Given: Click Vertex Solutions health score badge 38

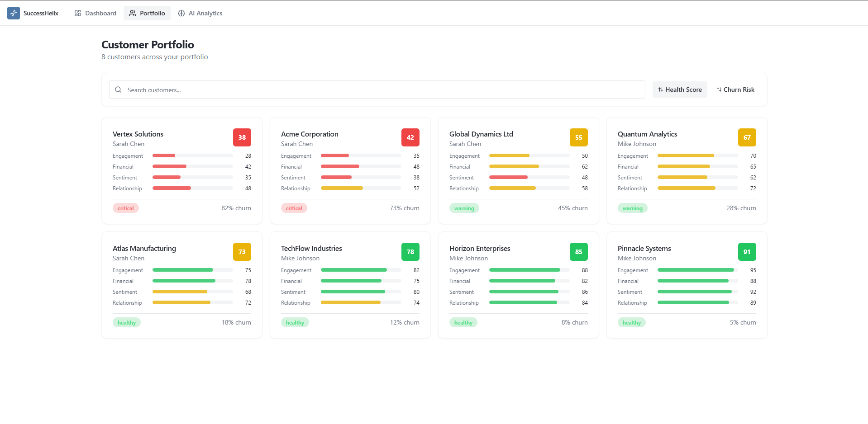Looking at the screenshot, I should coord(242,137).
